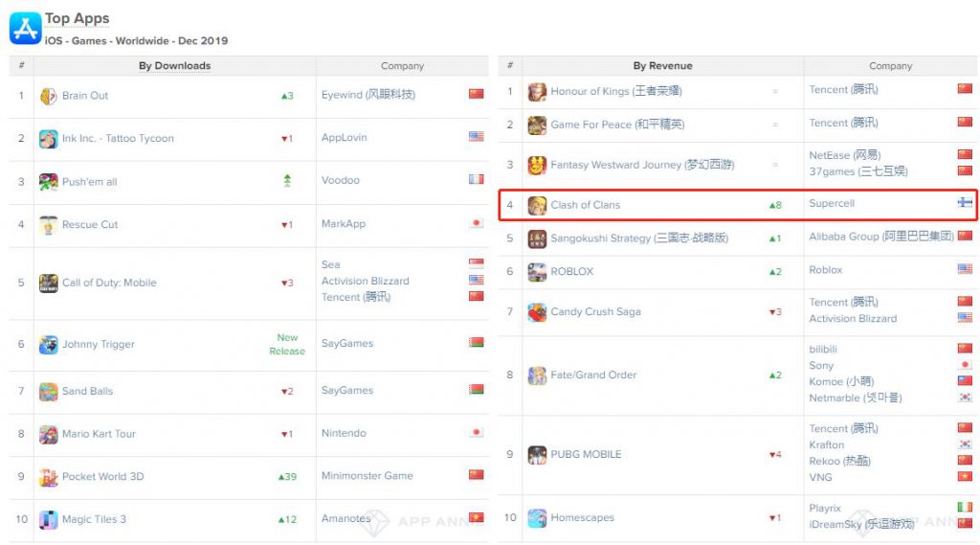Open the Candy Crush Saga link

coord(595,311)
